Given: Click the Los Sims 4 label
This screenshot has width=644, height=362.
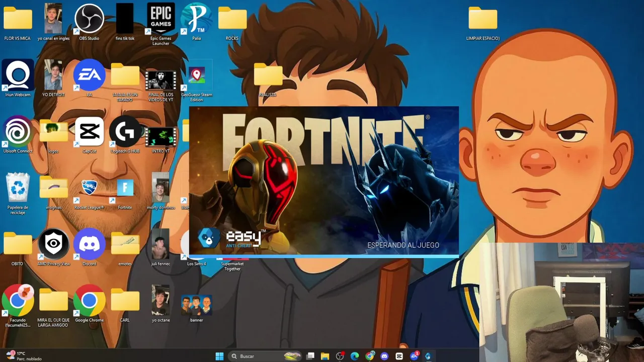Looking at the screenshot, I should coord(196,263).
